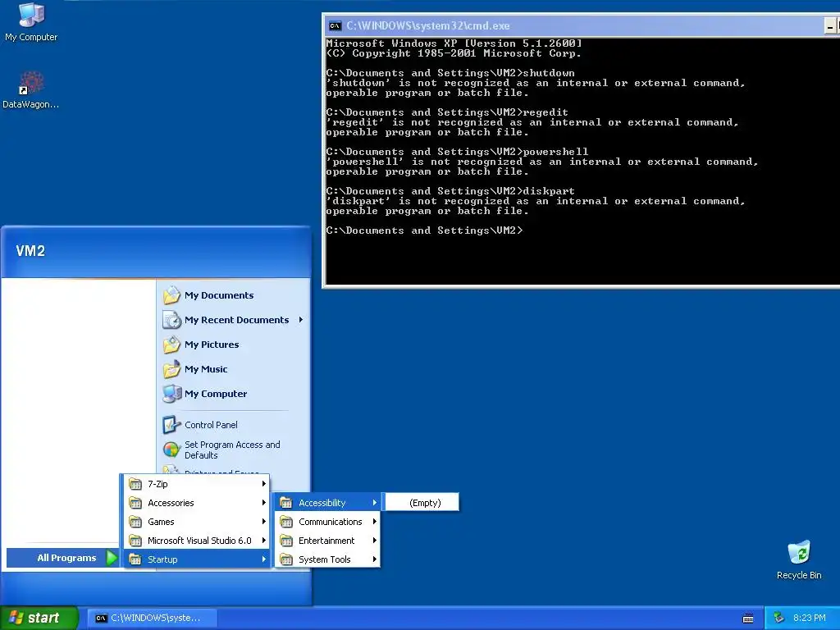Click the Communications folder icon

pos(286,522)
